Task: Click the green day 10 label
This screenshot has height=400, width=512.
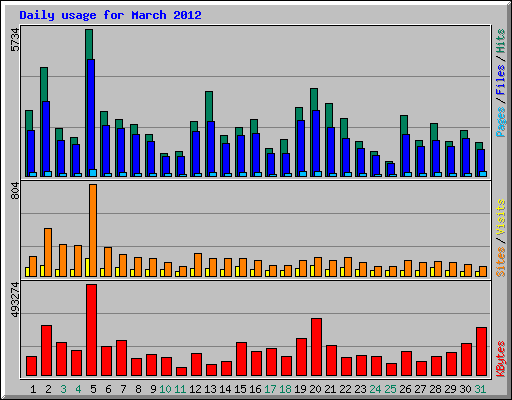Action: (165, 389)
